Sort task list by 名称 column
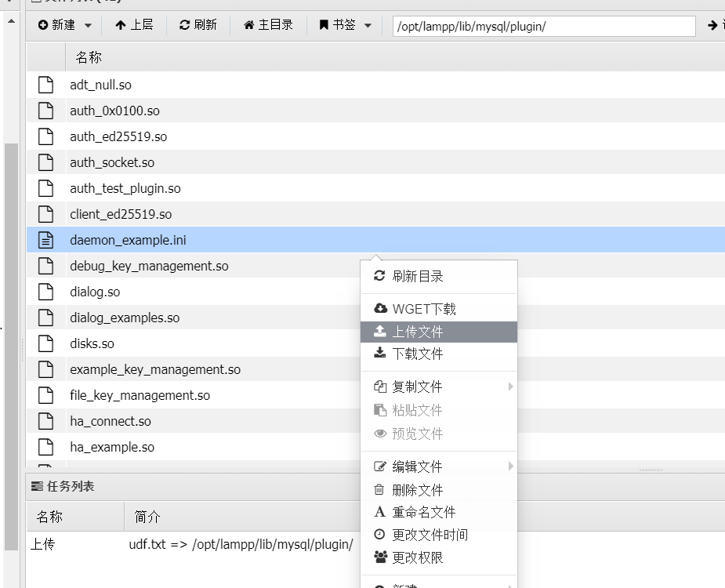Screen dimensions: 725x588 point(49,517)
